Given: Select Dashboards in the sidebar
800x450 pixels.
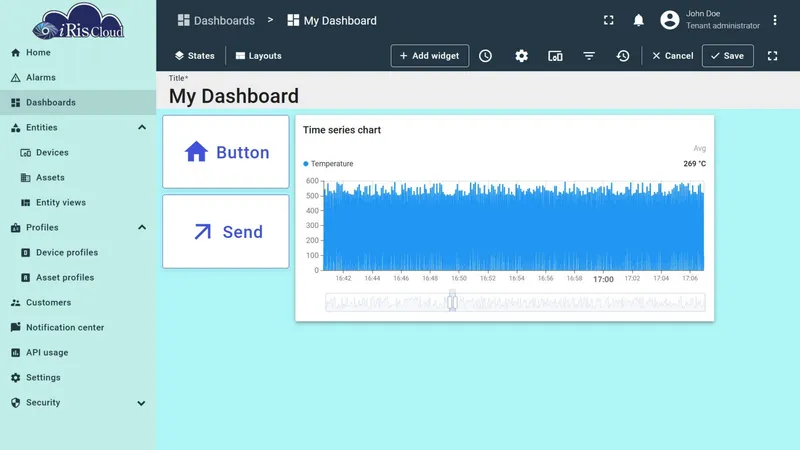Looking at the screenshot, I should pyautogui.click(x=78, y=103).
